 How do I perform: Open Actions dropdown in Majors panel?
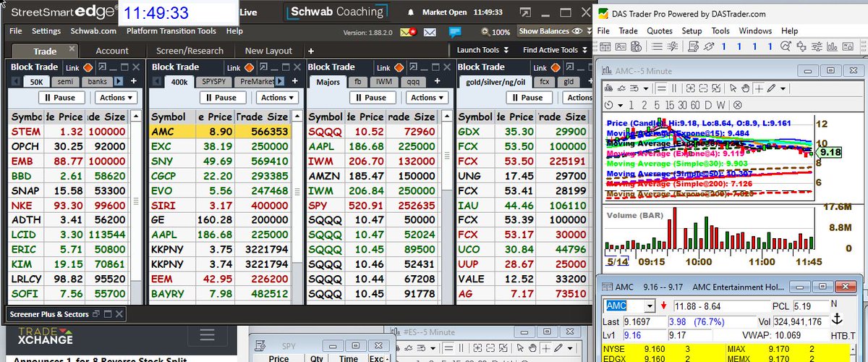(427, 97)
